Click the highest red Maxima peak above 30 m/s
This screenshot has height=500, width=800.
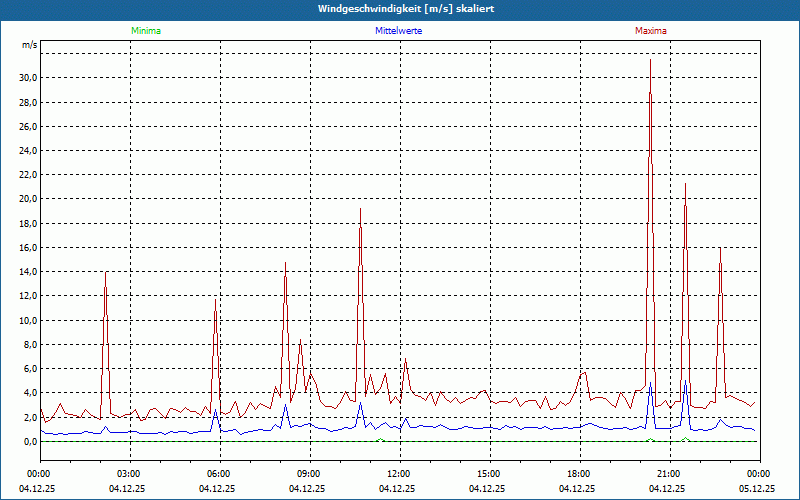tap(651, 60)
